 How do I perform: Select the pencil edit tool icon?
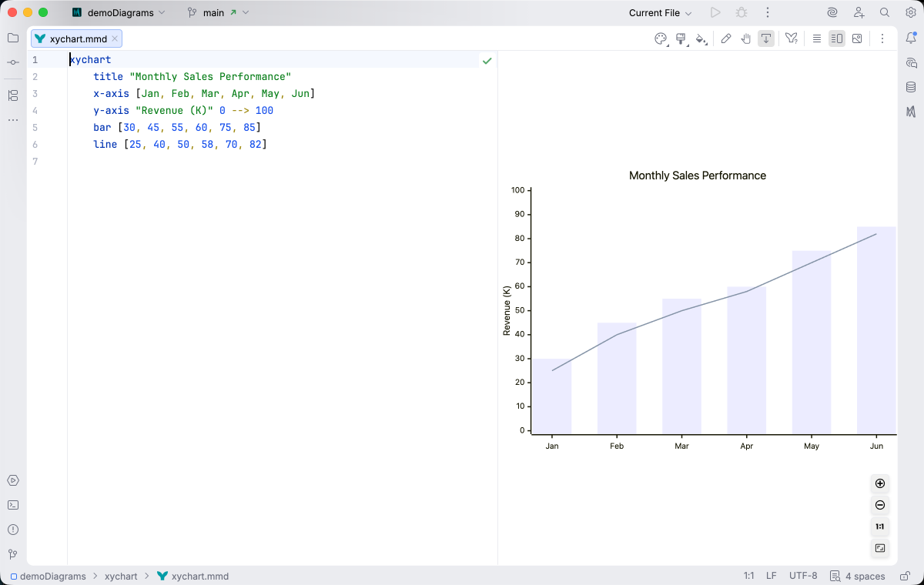726,38
